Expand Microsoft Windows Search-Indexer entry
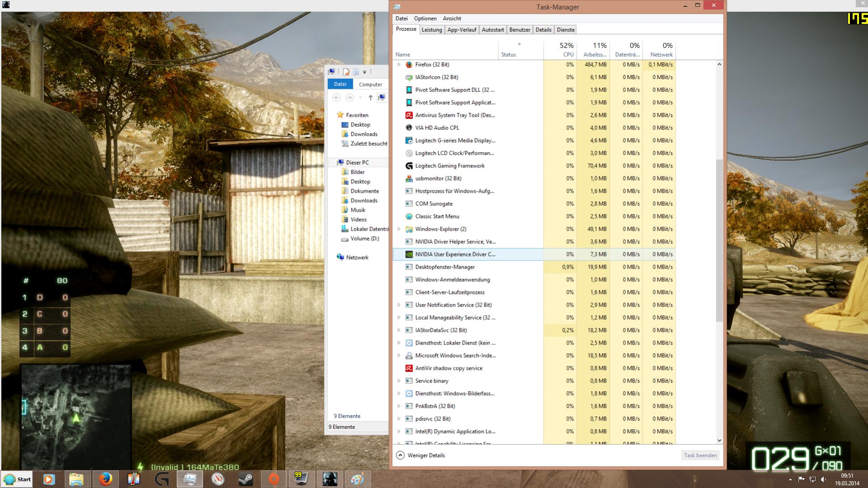Viewport: 868px width, 488px height. tap(399, 356)
